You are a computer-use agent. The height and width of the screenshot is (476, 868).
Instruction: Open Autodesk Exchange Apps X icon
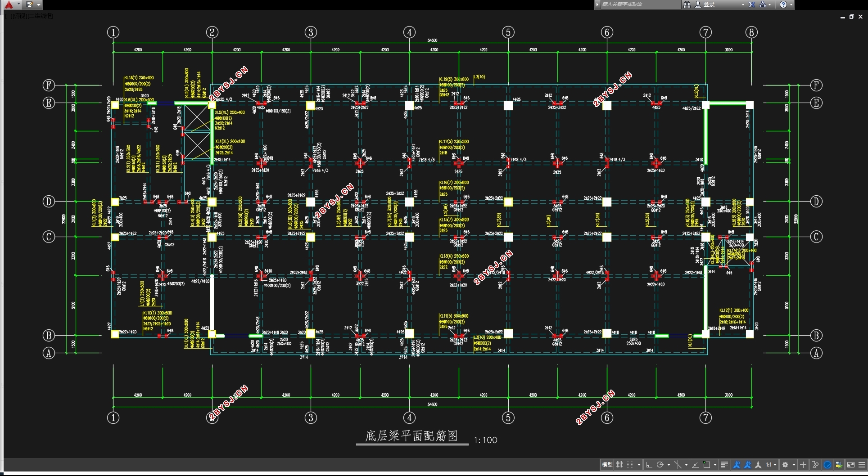coord(752,4)
